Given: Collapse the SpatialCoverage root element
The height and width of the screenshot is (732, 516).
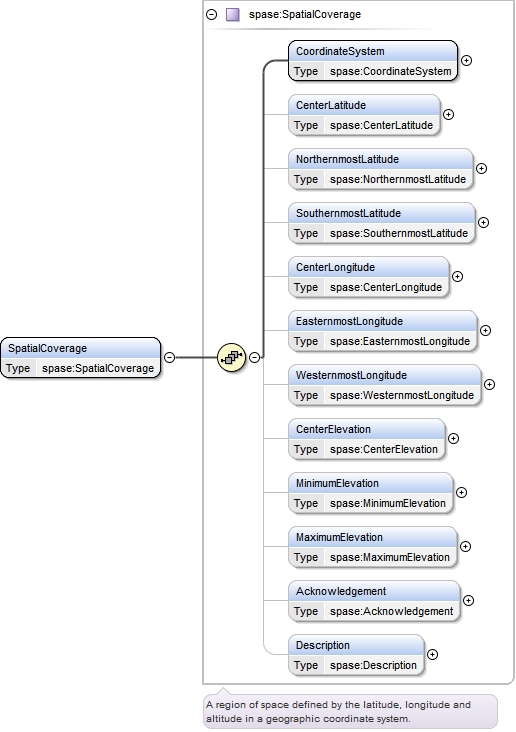Looking at the screenshot, I should pos(170,358).
